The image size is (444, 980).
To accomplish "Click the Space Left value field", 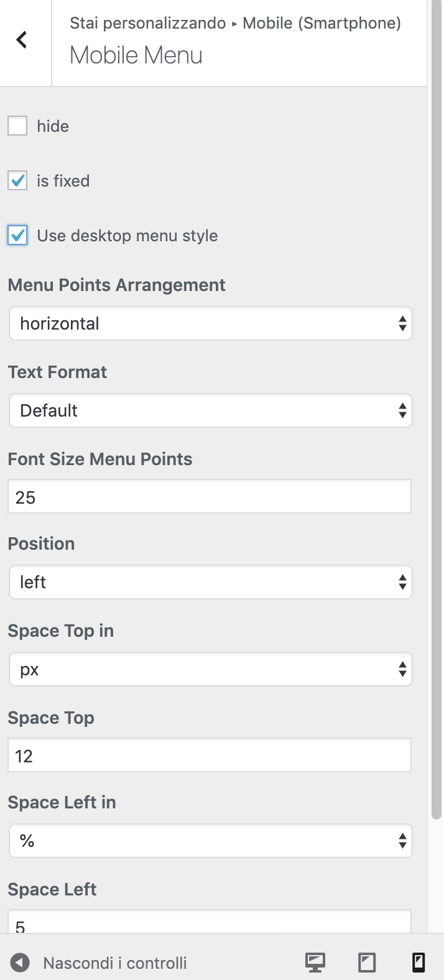I will pos(209,923).
